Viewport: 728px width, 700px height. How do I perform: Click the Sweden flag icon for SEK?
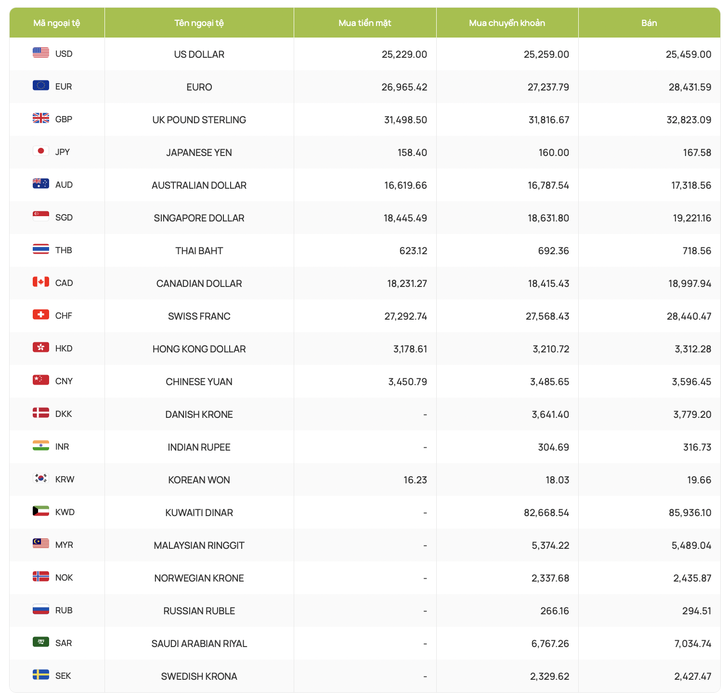pos(41,674)
